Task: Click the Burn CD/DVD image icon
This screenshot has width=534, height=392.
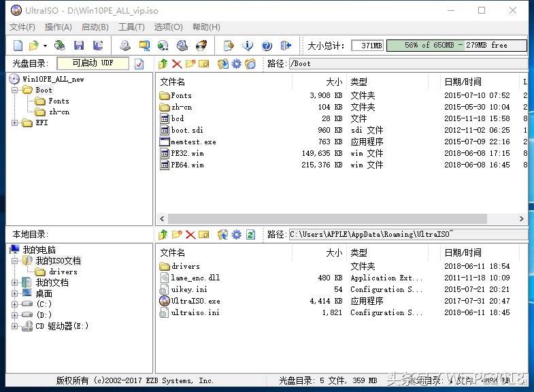Action: coord(201,46)
